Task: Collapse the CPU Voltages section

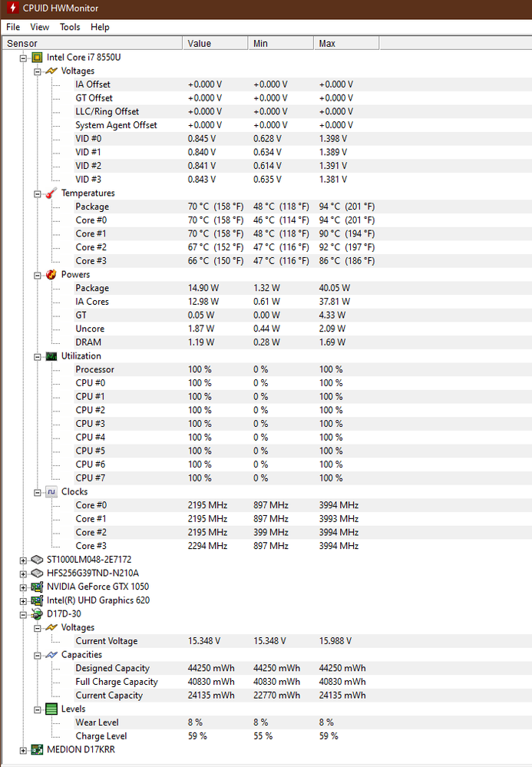Action: coord(38,71)
